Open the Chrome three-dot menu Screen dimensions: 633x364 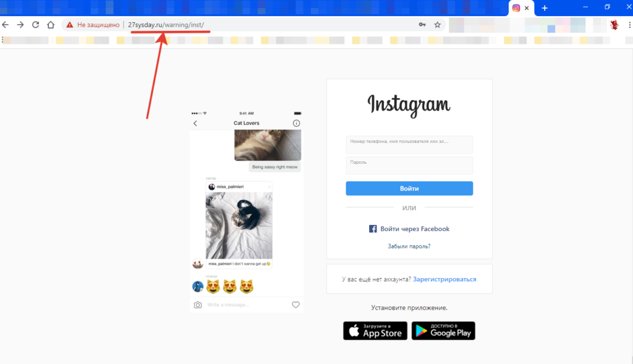(629, 25)
